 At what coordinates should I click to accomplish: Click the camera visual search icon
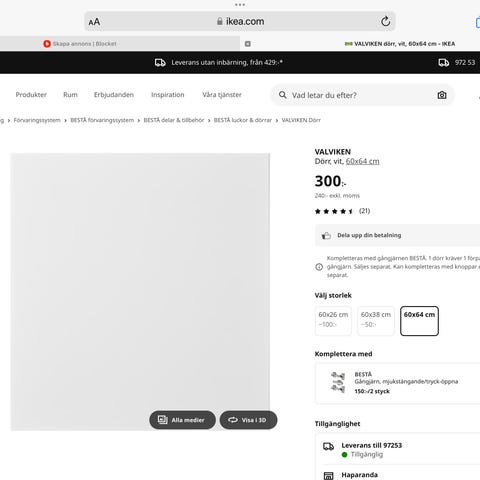442,95
